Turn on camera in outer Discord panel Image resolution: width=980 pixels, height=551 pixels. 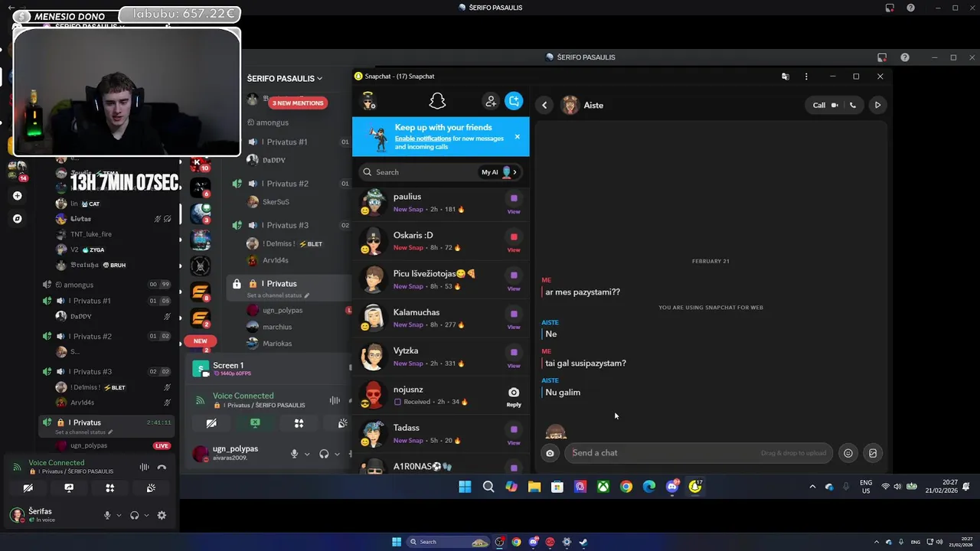[28, 488]
